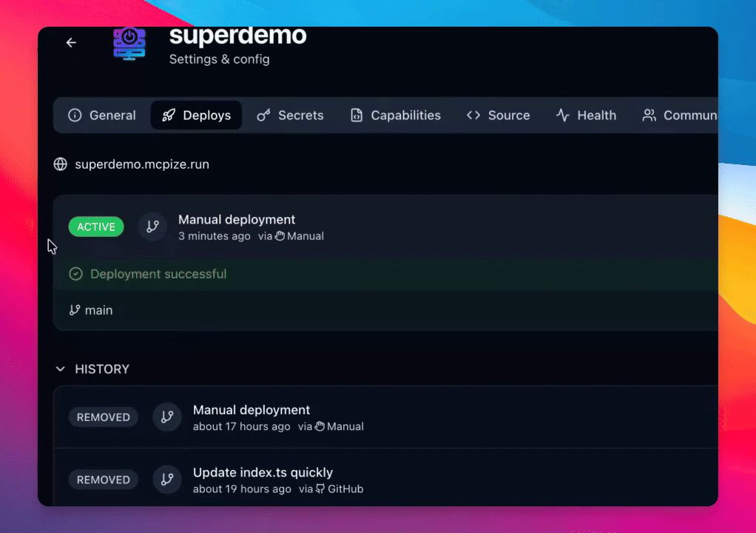
Task: Open the Community tab
Action: pos(680,115)
